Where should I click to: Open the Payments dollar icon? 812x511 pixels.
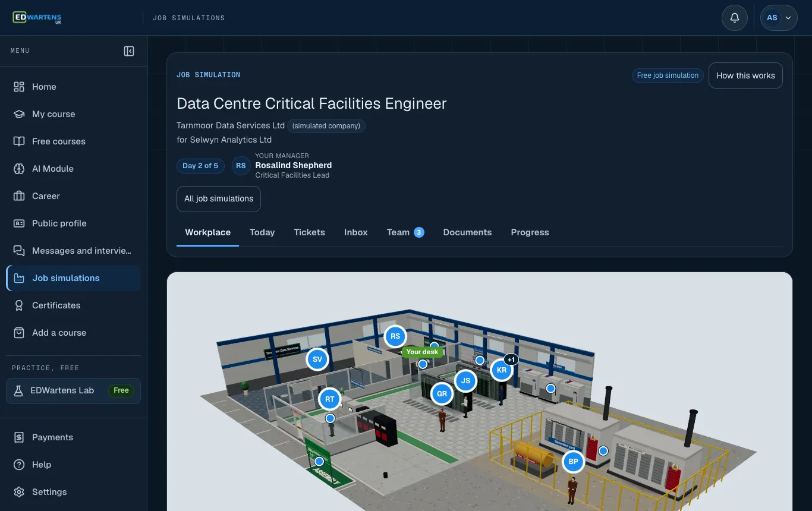[x=19, y=437]
